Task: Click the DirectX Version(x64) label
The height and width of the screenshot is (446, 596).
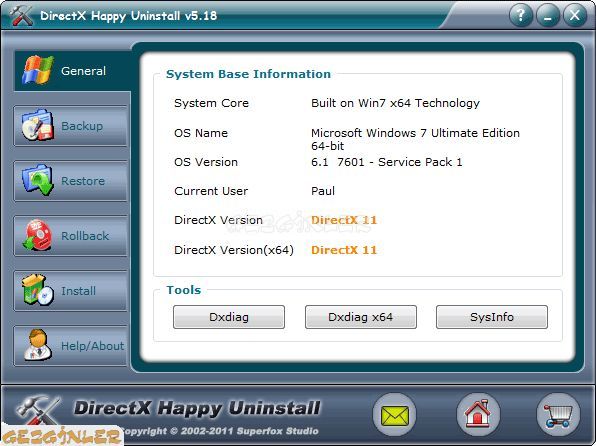Action: pyautogui.click(x=234, y=250)
